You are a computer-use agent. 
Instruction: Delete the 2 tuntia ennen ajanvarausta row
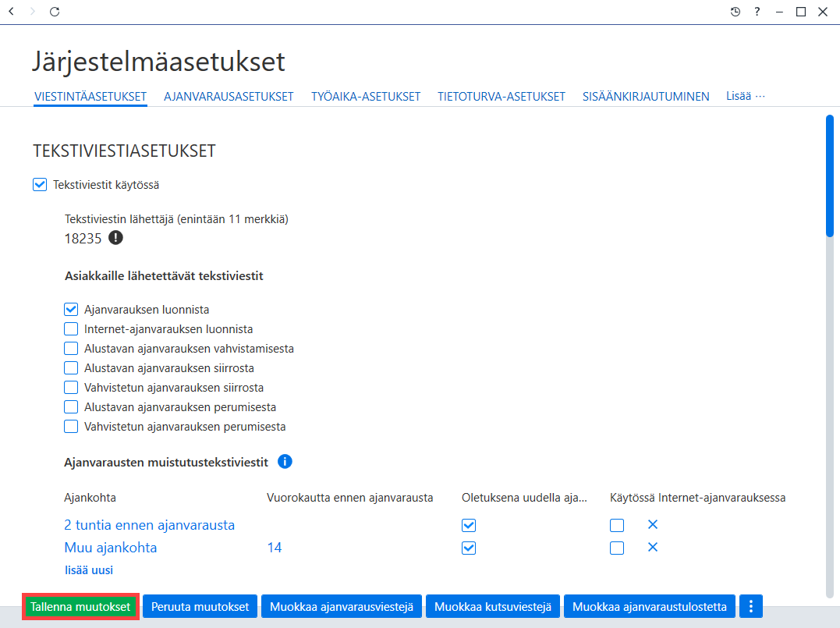[x=653, y=524]
